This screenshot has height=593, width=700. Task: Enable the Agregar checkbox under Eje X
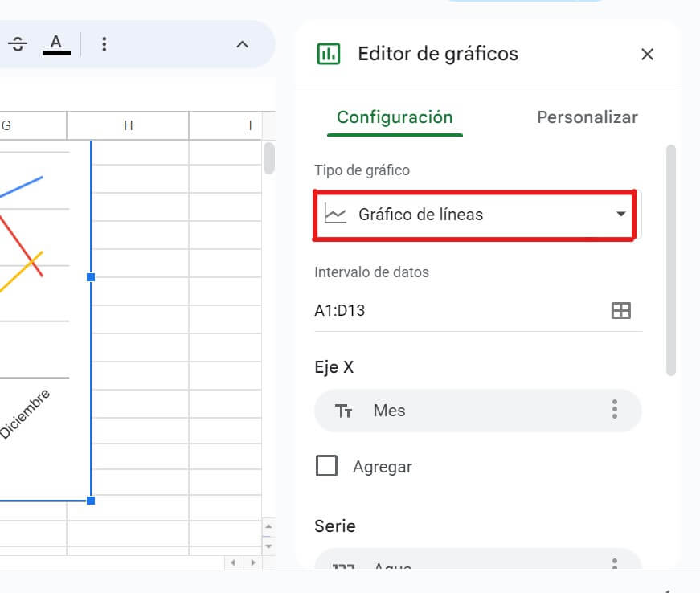coord(326,466)
